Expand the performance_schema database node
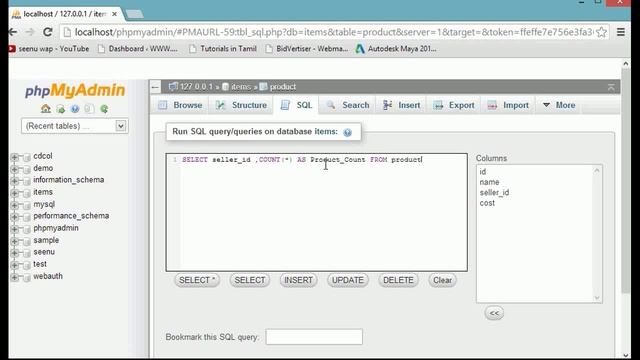The width and height of the screenshot is (640, 360). 14,217
